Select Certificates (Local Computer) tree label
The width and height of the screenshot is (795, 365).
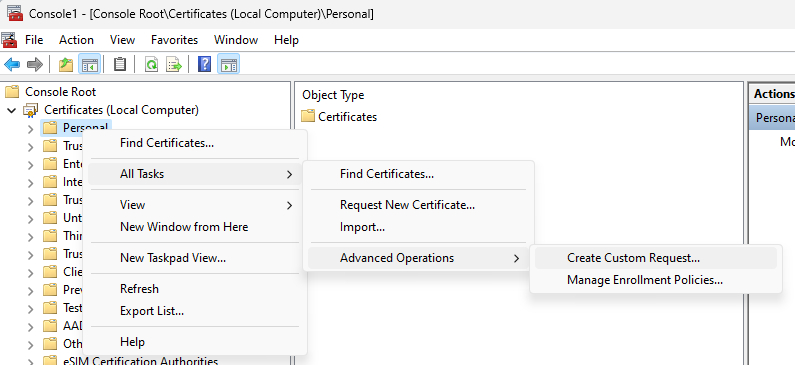(x=122, y=110)
